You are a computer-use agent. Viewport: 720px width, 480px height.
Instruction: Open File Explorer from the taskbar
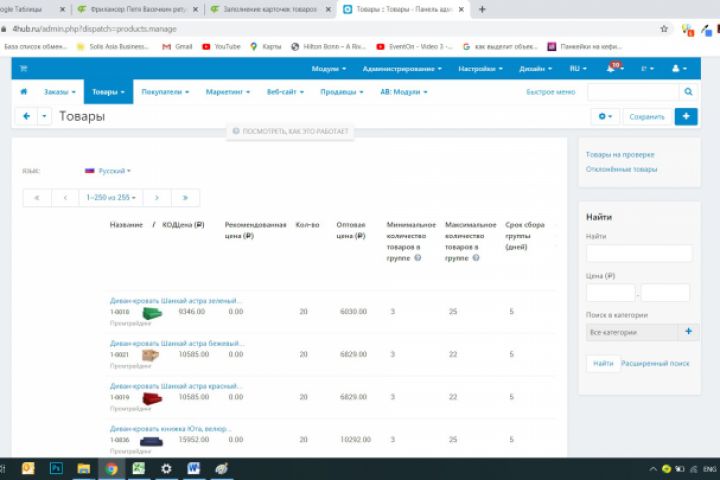(84, 469)
